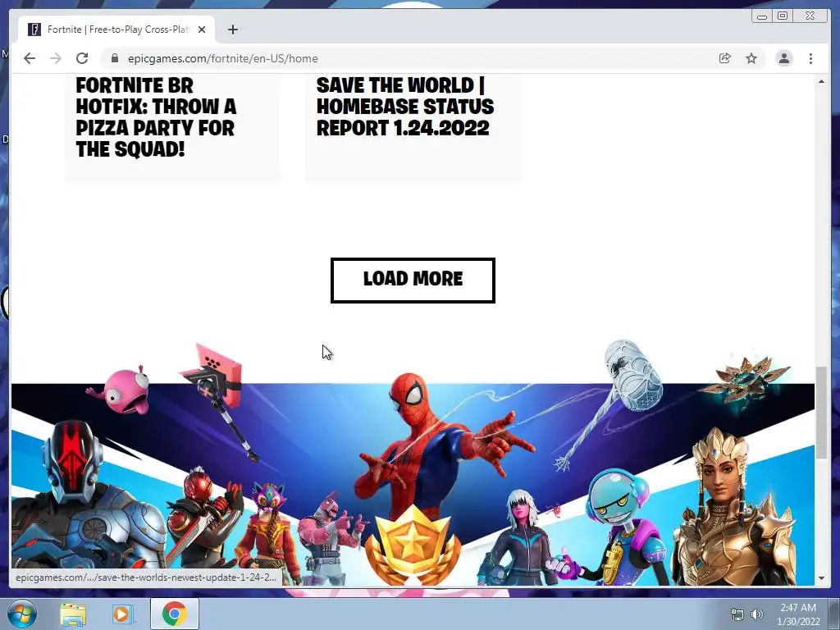Minimize the Chrome window

(762, 16)
